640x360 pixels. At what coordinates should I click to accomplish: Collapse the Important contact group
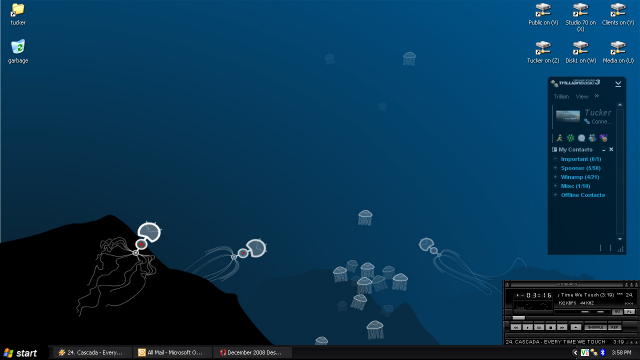[x=555, y=159]
